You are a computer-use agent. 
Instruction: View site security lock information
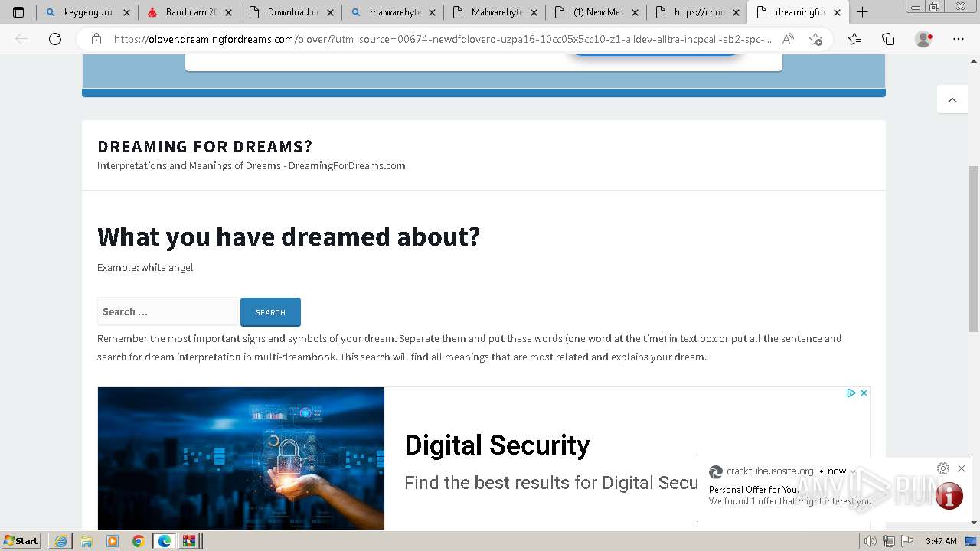pos(96,39)
